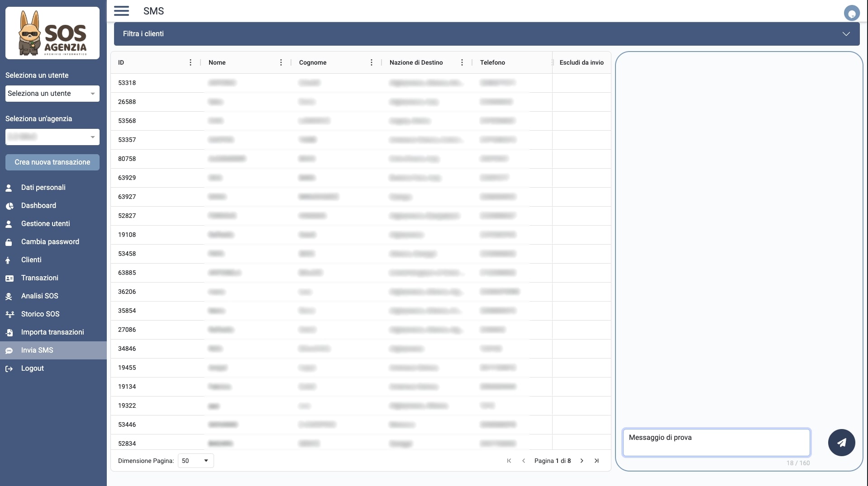Open column menu for Nazione di Destino
Image resolution: width=868 pixels, height=486 pixels.
(462, 62)
